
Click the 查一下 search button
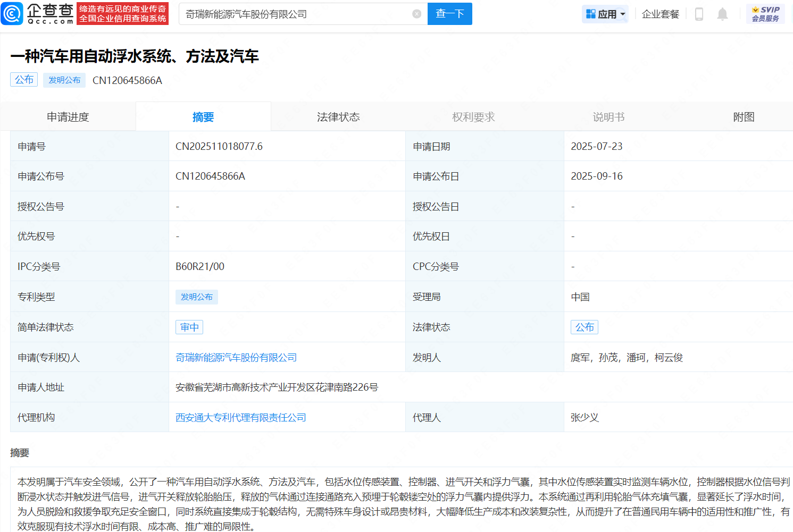[x=450, y=14]
